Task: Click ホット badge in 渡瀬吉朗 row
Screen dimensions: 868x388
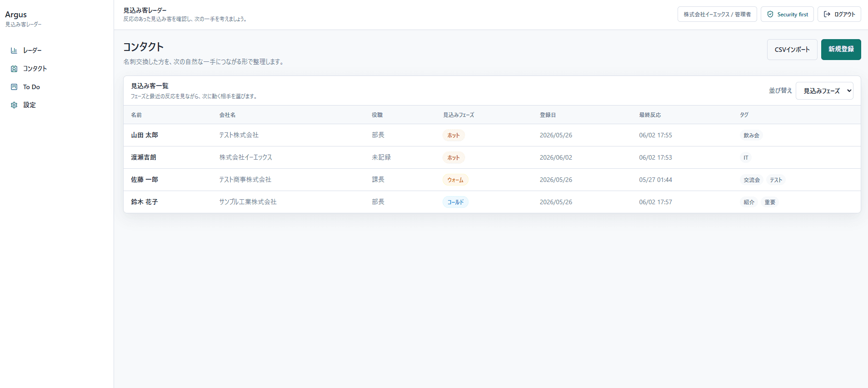Action: [x=454, y=157]
